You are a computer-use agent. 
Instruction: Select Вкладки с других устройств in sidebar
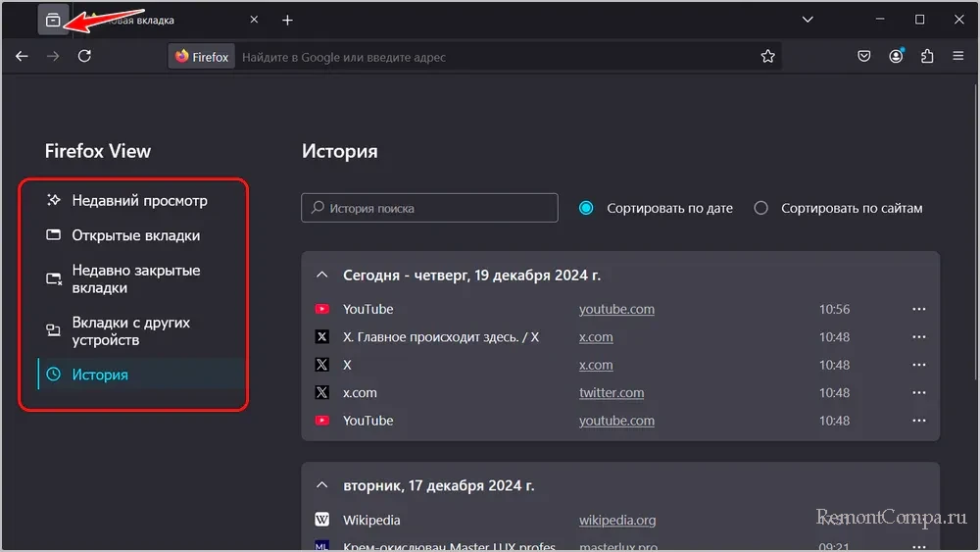tap(140, 331)
